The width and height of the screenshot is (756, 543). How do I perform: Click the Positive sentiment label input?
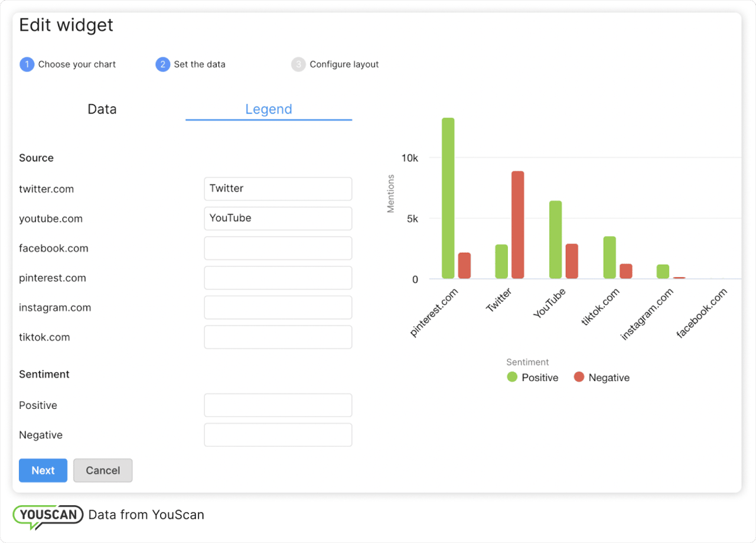coord(278,405)
